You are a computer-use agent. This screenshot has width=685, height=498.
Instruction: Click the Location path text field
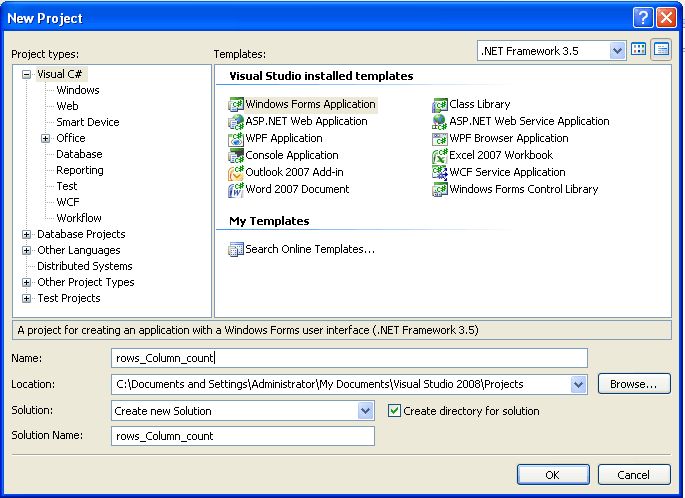(341, 384)
